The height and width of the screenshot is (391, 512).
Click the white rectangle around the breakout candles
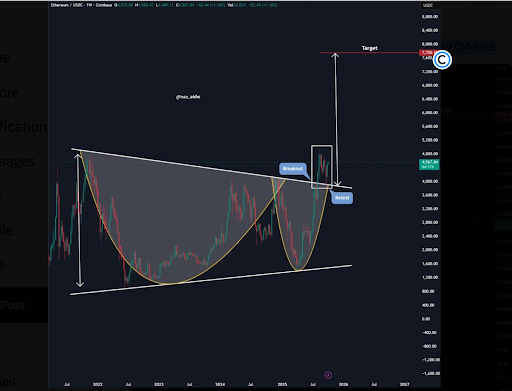322,167
